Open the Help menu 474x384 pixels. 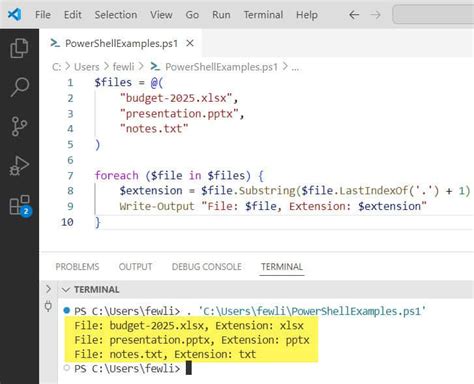point(307,15)
